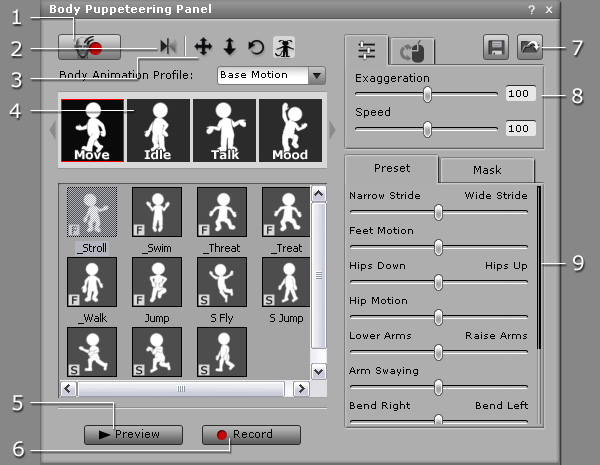
Task: Adjust the Lower Arms/Raise Arms slider
Action: pos(439,352)
